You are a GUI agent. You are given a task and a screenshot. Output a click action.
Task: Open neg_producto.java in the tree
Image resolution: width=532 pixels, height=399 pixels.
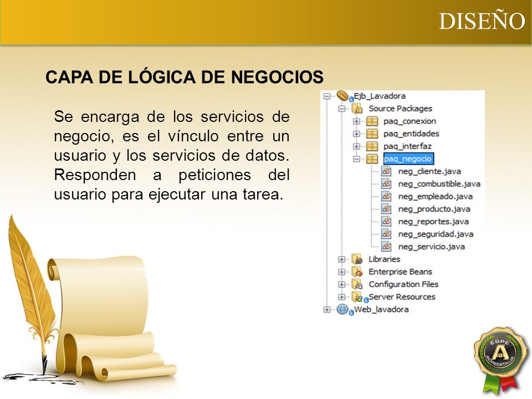coord(434,209)
